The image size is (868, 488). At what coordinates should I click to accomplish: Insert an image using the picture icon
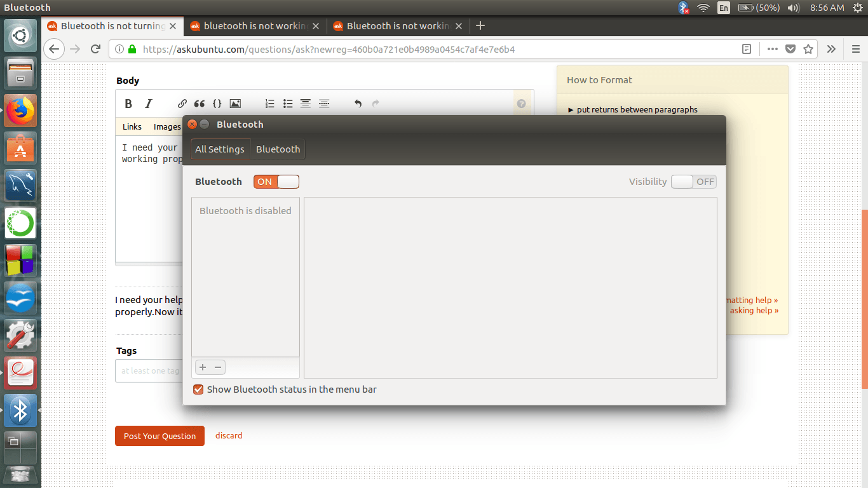coord(235,104)
